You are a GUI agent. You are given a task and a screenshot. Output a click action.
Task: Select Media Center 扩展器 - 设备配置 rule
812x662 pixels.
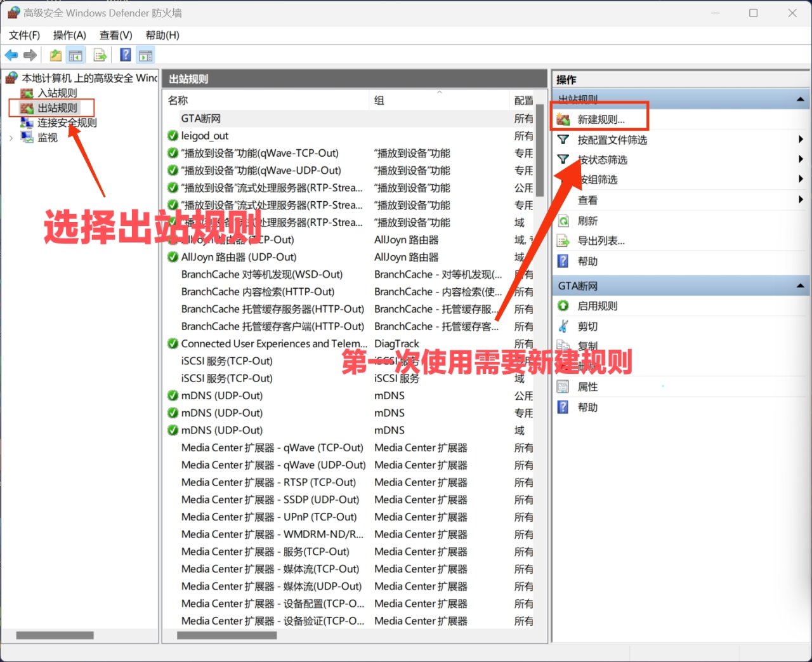coord(273,604)
